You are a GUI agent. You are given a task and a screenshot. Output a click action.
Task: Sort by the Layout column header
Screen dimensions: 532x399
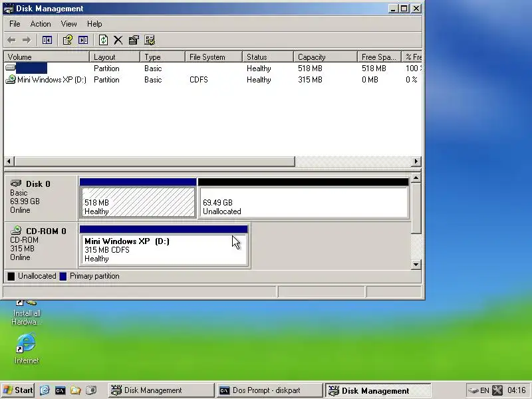(114, 57)
